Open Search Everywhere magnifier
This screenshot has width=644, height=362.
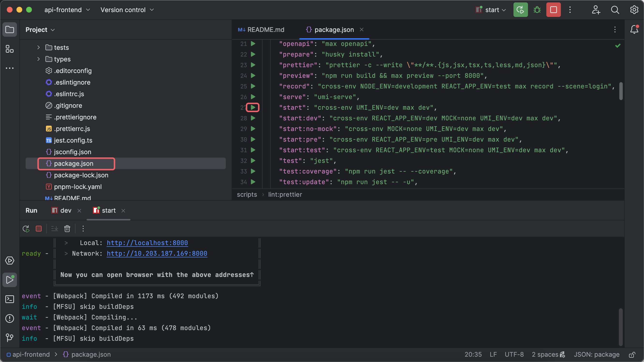[x=615, y=10]
